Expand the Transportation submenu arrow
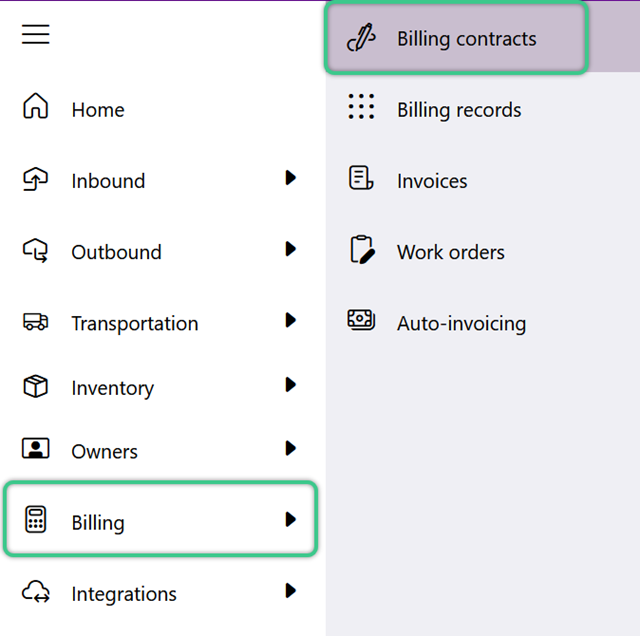Viewport: 640px width, 636px height. pos(290,320)
